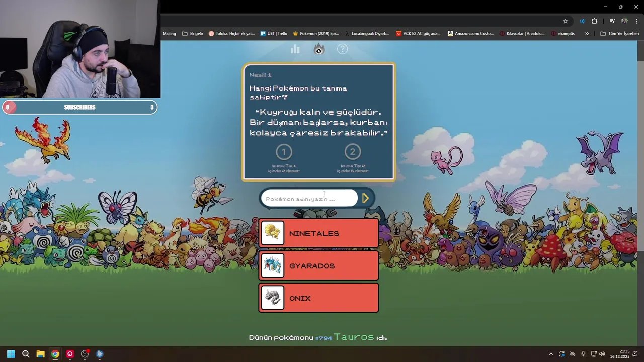Select the ONIX guess row
644x362 pixels.
[318, 298]
